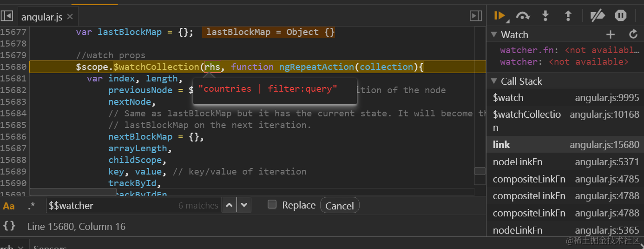Toggle pause on exceptions
This screenshot has width=644, height=249.
621,16
